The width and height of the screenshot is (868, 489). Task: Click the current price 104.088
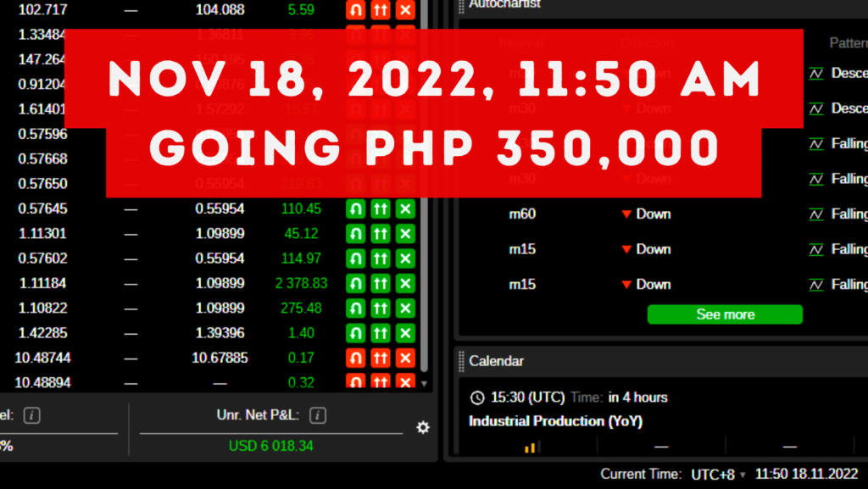point(220,9)
